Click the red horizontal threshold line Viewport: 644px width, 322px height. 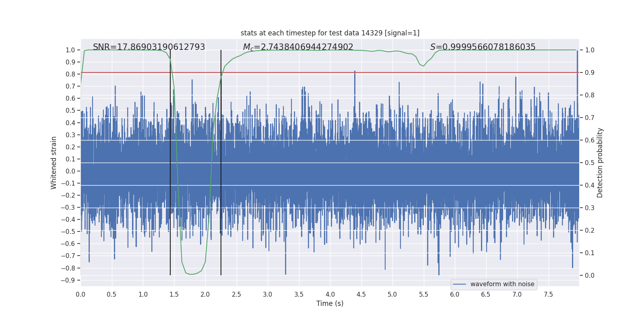[330, 72]
